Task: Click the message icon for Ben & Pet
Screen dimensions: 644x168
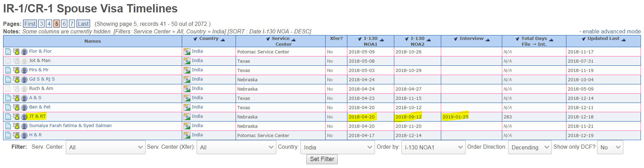Action: click(16, 107)
